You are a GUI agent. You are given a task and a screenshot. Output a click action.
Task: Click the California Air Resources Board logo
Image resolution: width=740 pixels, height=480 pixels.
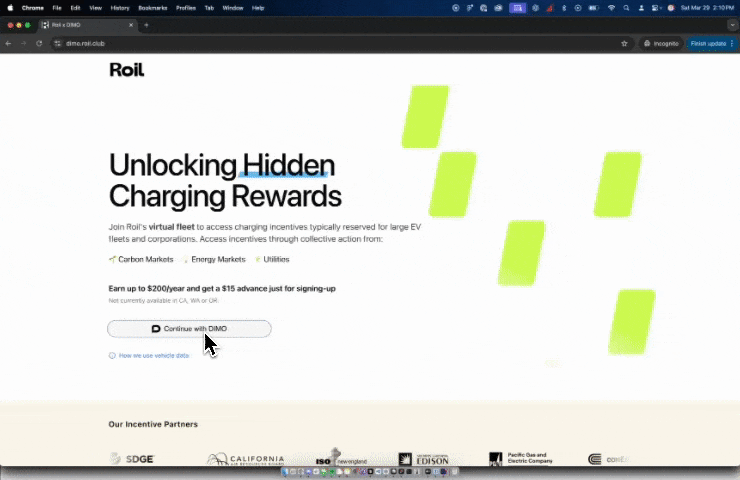click(x=246, y=459)
